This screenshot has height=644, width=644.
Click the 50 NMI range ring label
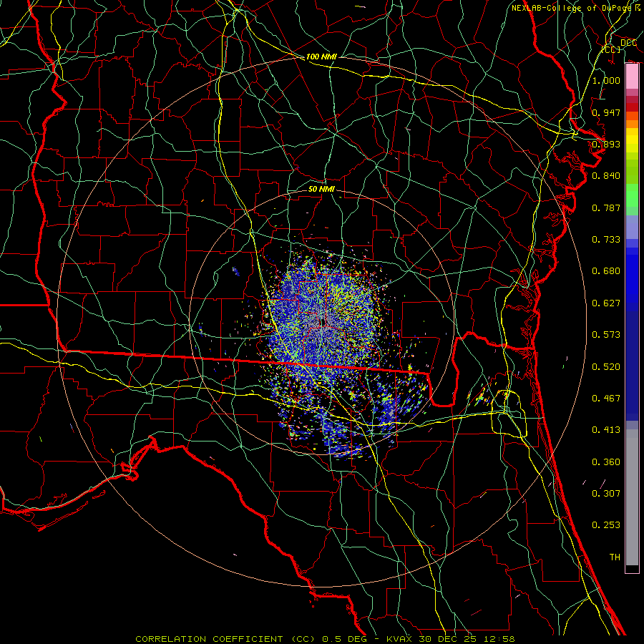321,189
